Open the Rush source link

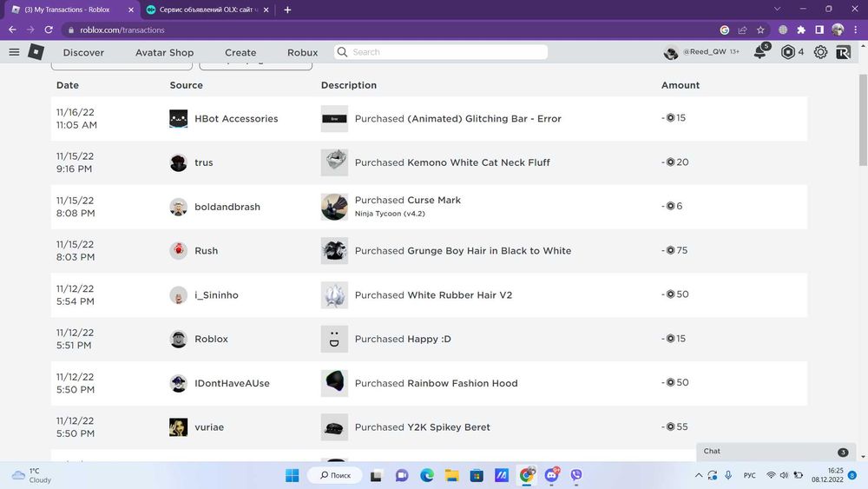(206, 250)
